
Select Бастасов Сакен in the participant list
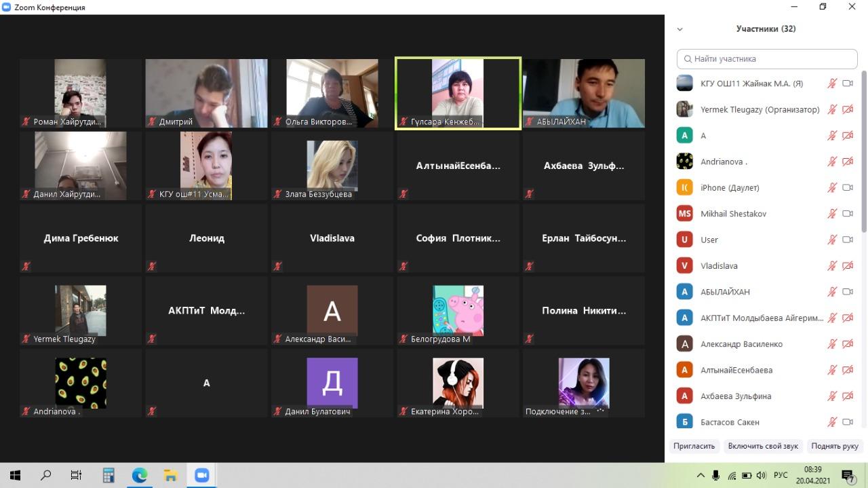coord(730,422)
